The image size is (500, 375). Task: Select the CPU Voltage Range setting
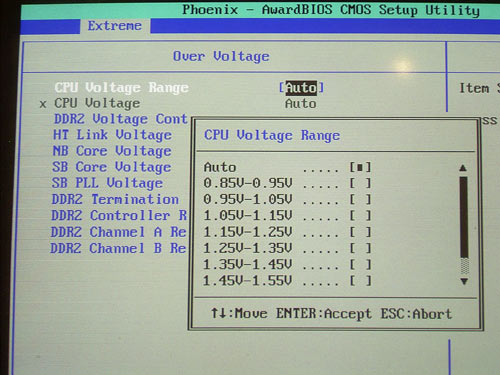(122, 88)
